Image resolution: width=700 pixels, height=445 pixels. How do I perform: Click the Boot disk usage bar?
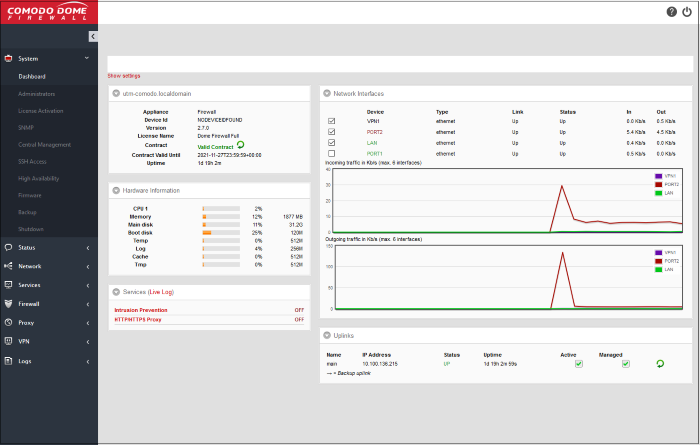(220, 233)
